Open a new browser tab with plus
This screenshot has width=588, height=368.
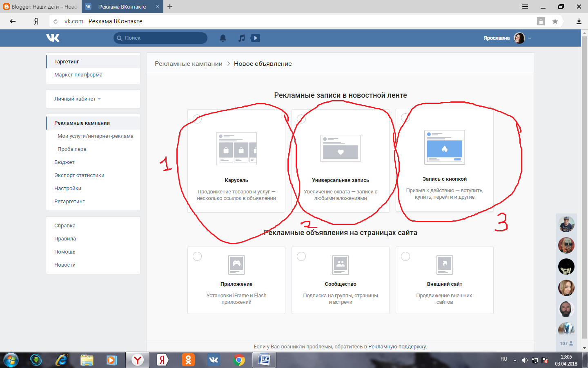(170, 7)
